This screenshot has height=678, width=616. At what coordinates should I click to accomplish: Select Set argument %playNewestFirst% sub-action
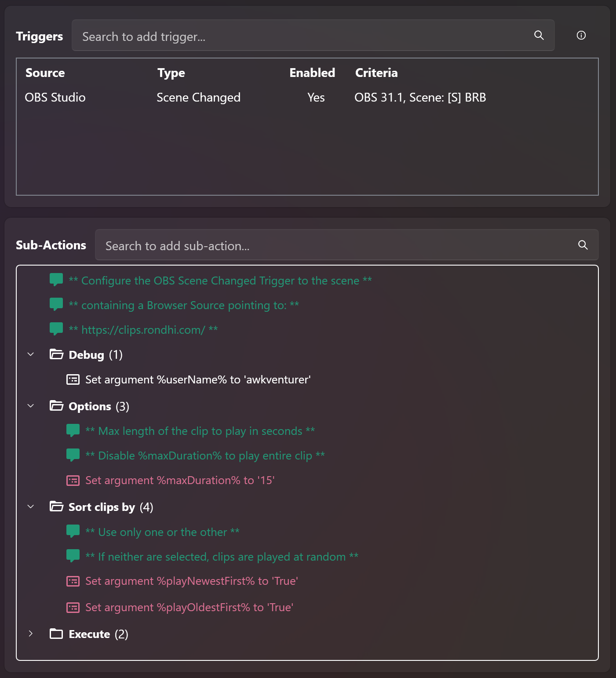tap(191, 581)
